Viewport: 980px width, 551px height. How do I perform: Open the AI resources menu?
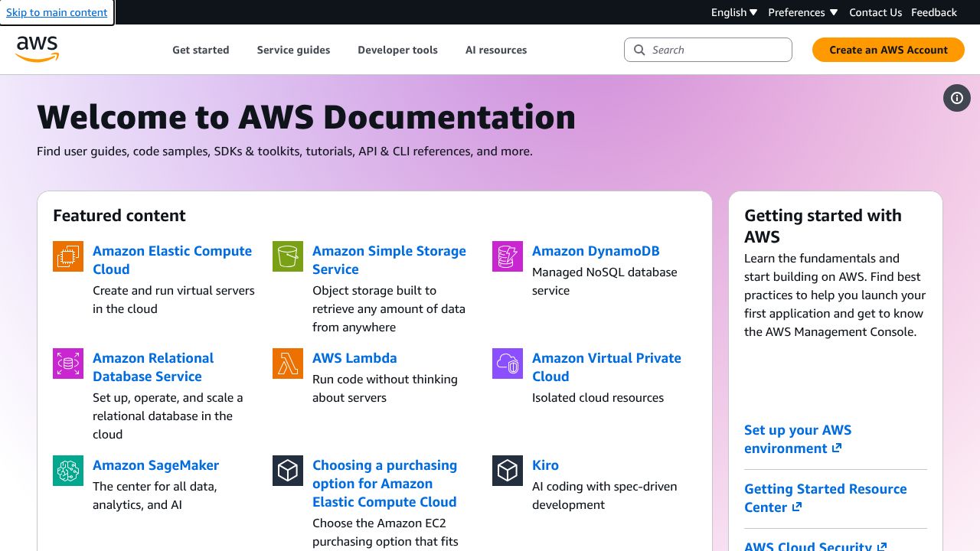[x=496, y=50]
